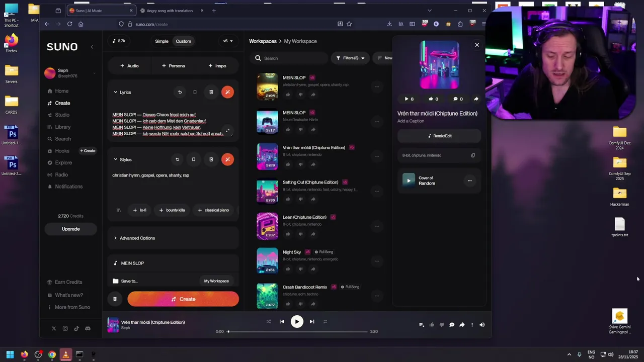The width and height of the screenshot is (644, 362).
Task: Mute the player volume
Action: pos(482,325)
